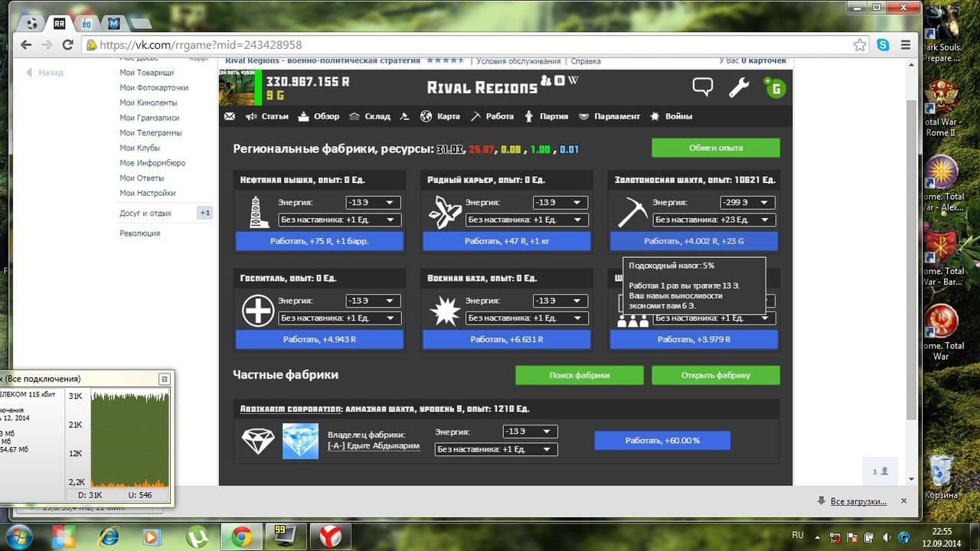Screen dimensions: 980x551
Task: Click Работать +4.002 R, +23 G button
Action: (694, 242)
